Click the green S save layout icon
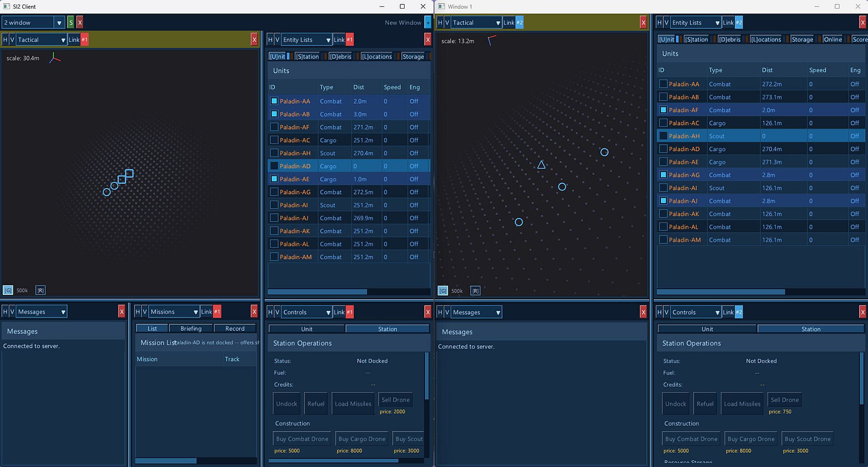The height and width of the screenshot is (467, 868). click(71, 22)
